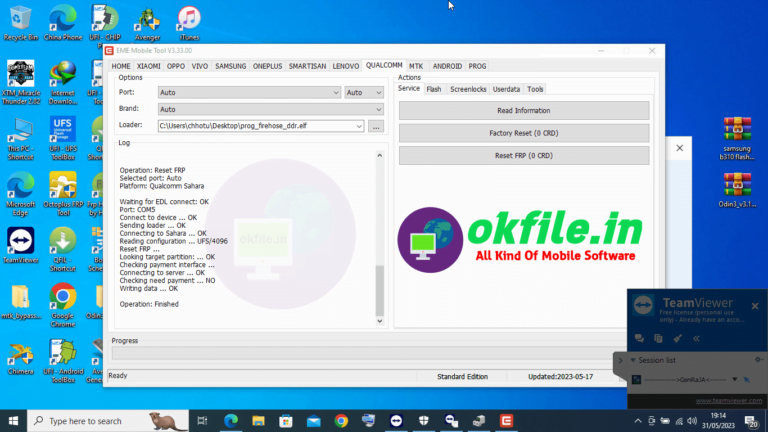This screenshot has width=768, height=432.
Task: Open Avenger desktop shortcut
Action: coord(147,23)
